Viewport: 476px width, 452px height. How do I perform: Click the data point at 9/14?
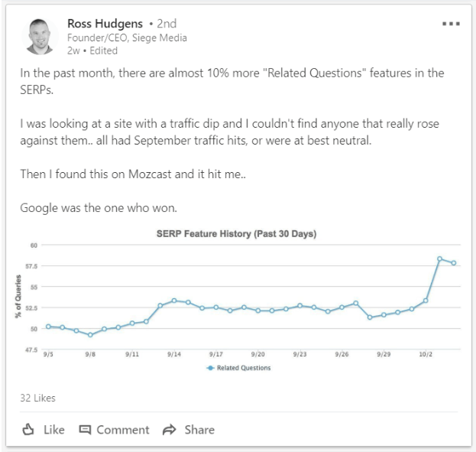tap(174, 301)
